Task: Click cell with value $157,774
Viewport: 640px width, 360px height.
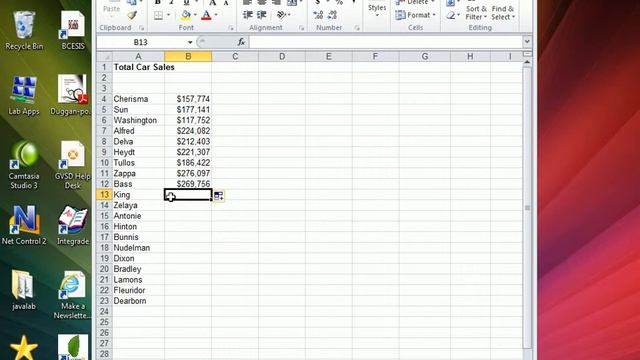Action: 188,99
